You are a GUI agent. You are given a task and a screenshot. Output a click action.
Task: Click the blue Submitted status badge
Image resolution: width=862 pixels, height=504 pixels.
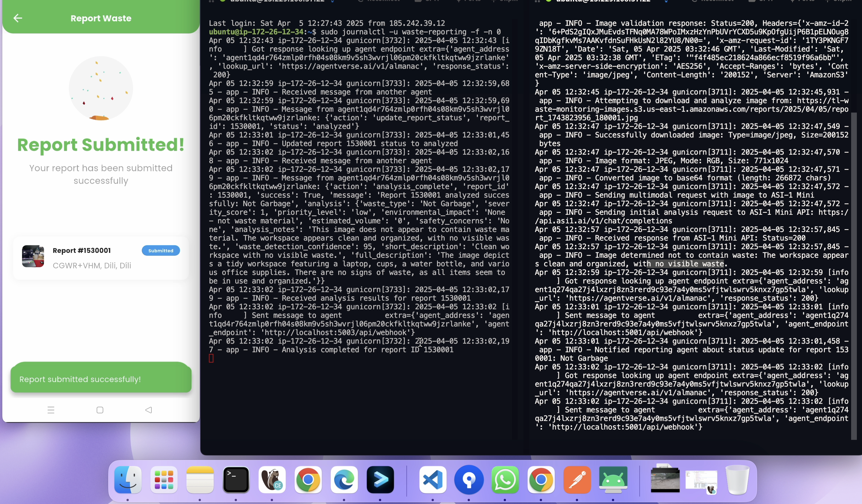(161, 251)
